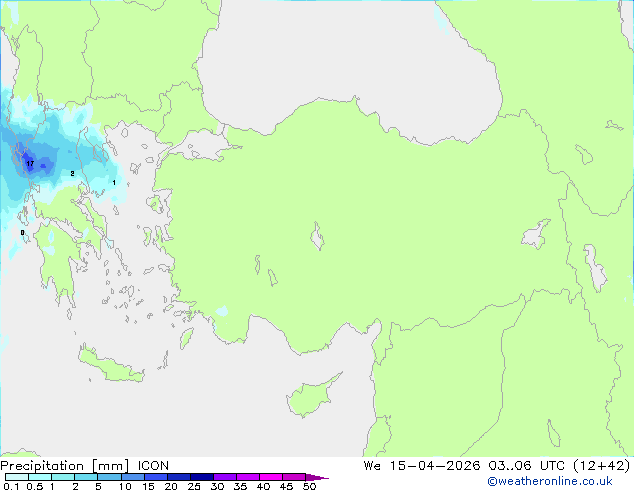
Task: Click the 2–5 mm legend color box
Action: click(x=86, y=477)
